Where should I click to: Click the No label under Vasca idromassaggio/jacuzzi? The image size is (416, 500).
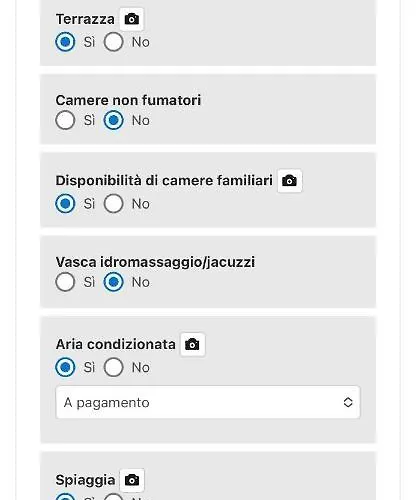pos(141,282)
